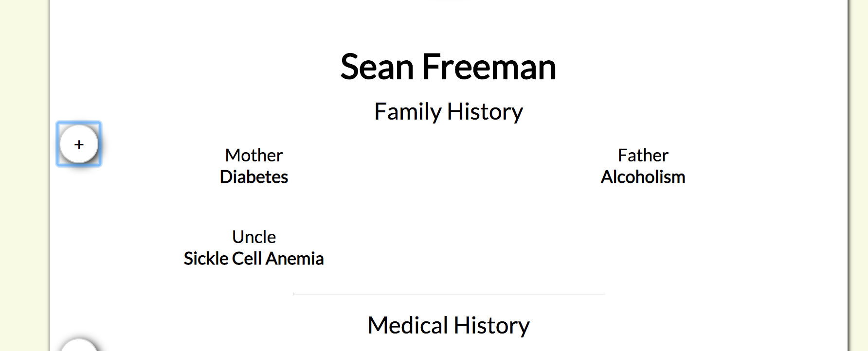The width and height of the screenshot is (868, 351).
Task: Click the plus button beside Family History
Action: coord(79,144)
